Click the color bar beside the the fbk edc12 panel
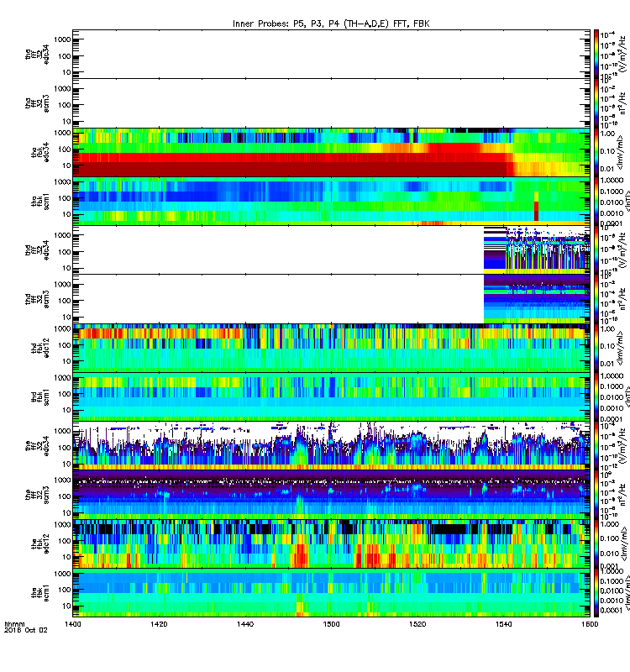The width and height of the screenshot is (630, 672). [596, 543]
